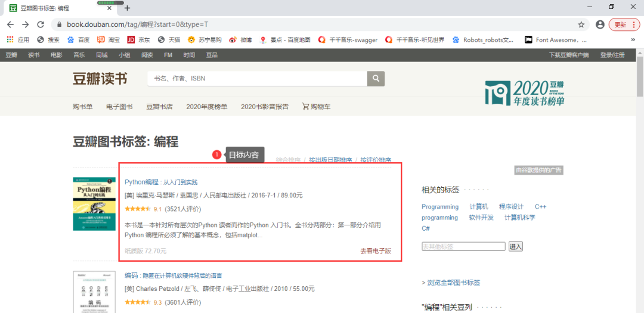Viewport: 644px width, 313px height.
Task: Click the 豆瓣读书 logo
Action: pos(100,78)
